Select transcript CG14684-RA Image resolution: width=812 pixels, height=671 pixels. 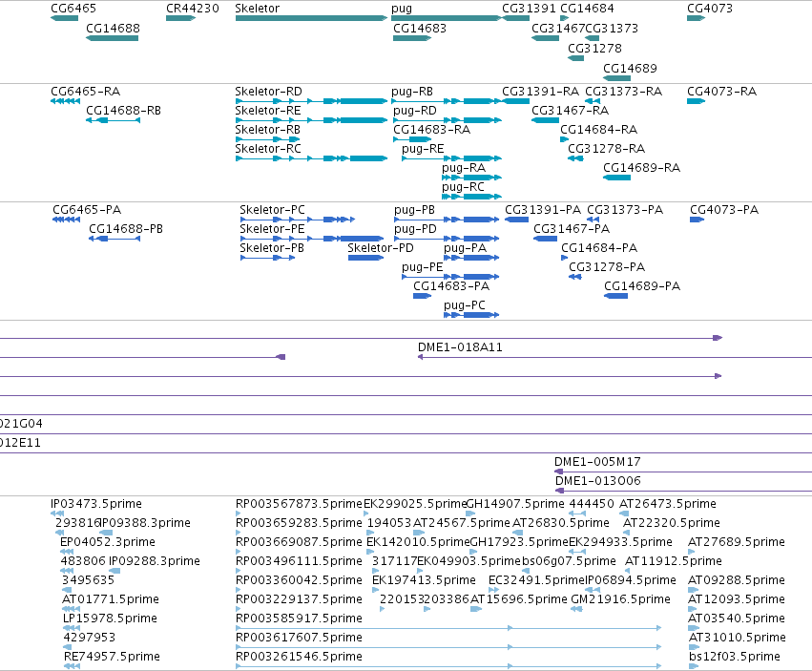coord(565,139)
